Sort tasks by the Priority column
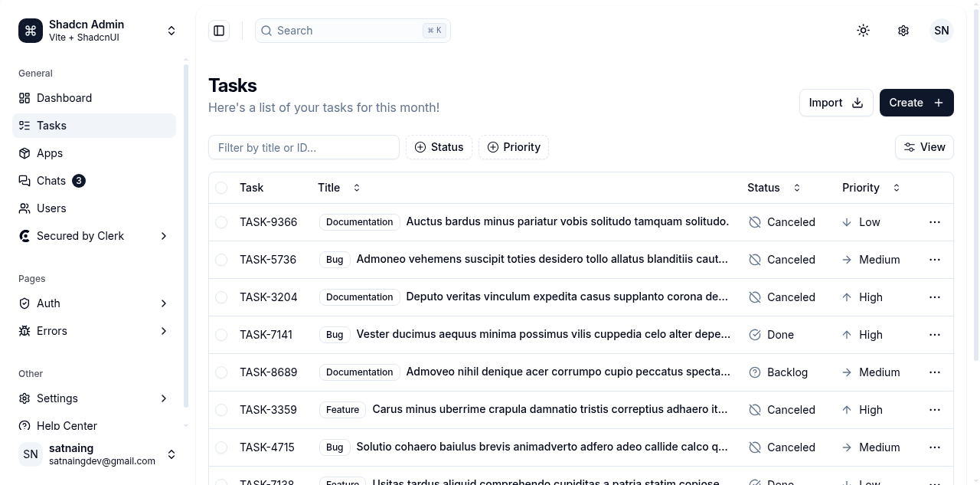Image resolution: width=980 pixels, height=485 pixels. point(871,188)
